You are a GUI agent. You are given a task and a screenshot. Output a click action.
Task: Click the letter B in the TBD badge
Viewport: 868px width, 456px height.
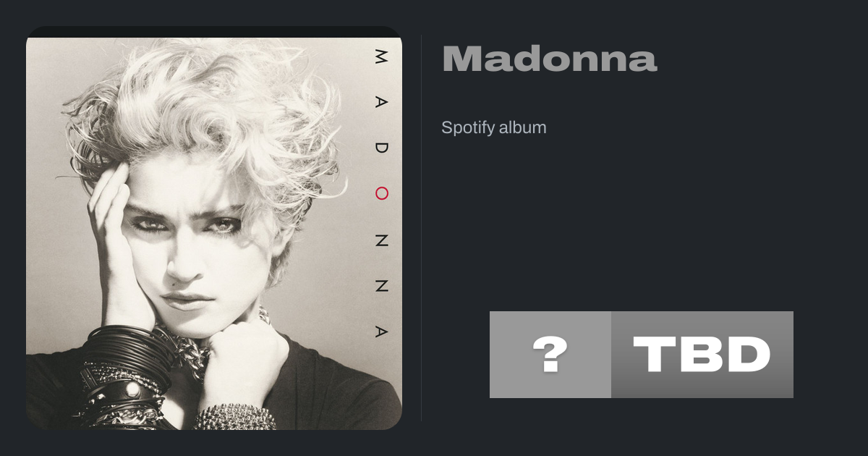coord(699,355)
